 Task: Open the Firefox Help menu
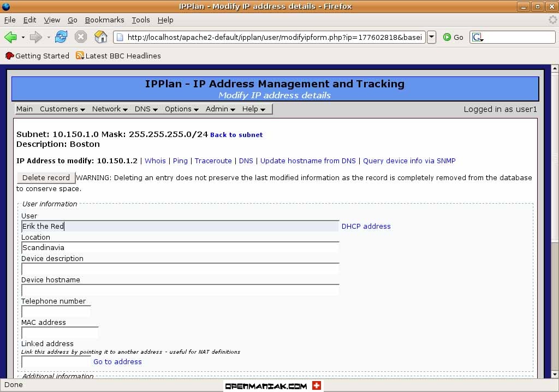point(165,20)
